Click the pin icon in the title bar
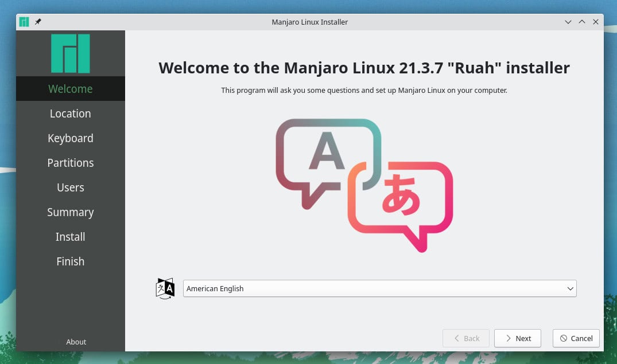The image size is (617, 364). (38, 22)
